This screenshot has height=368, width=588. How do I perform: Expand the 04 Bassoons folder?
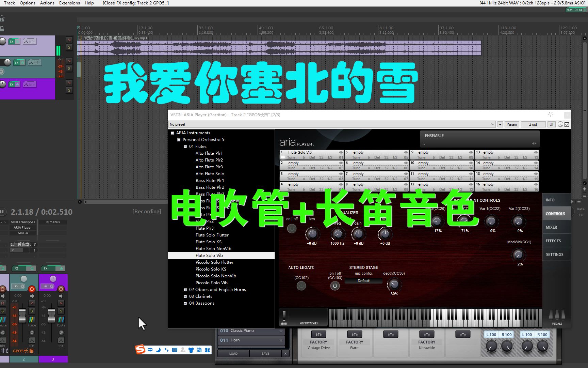tap(185, 303)
